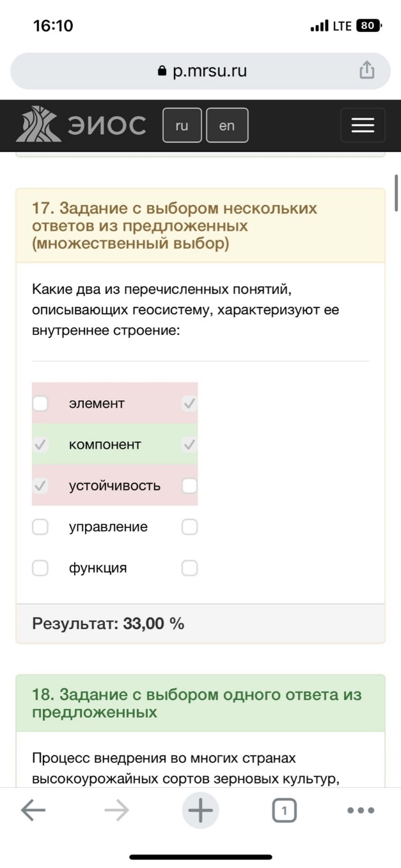Check the left checkbox for функция

40,568
